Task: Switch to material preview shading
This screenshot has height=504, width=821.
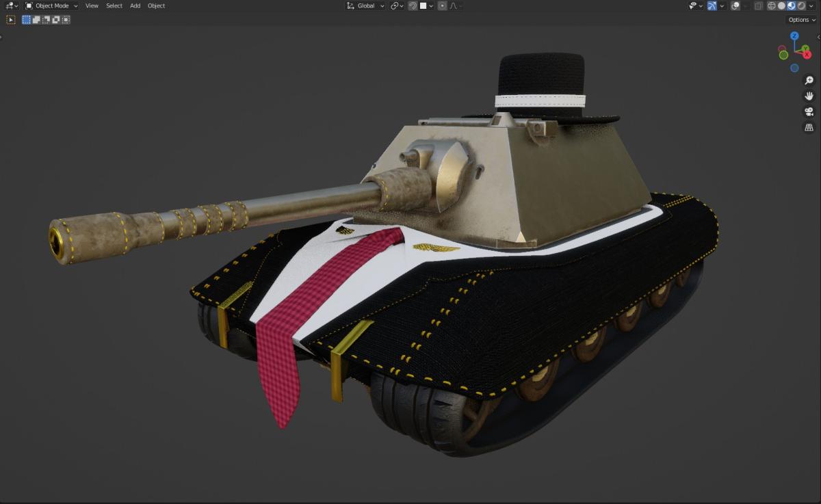Action: pyautogui.click(x=792, y=5)
